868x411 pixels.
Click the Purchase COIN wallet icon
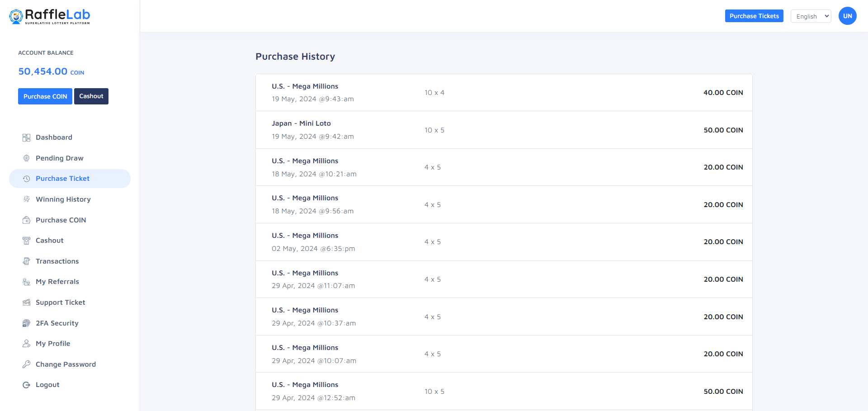pos(26,220)
